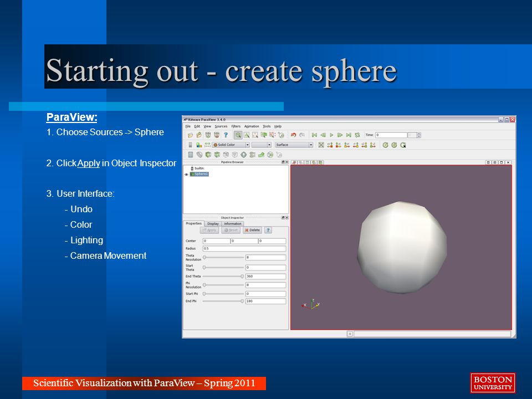This screenshot has width=532, height=399.
Task: Click the Delete button
Action: pyautogui.click(x=252, y=230)
